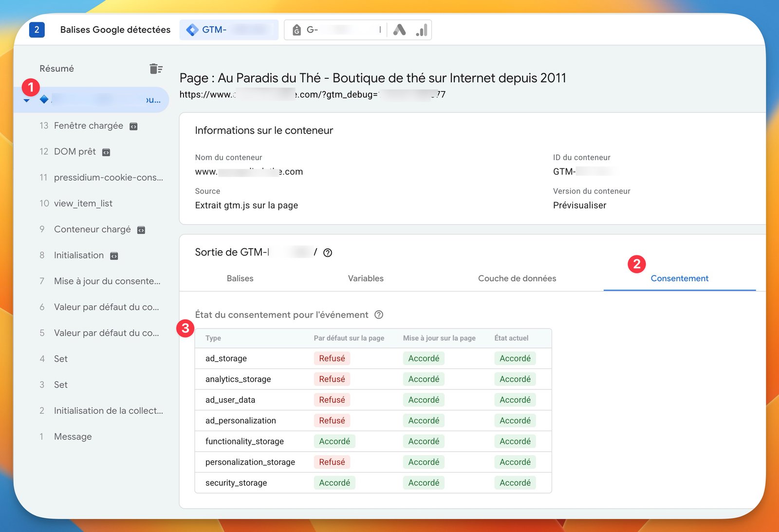Click Accordé default badge for security_storage
This screenshot has height=532, width=779.
point(334,483)
